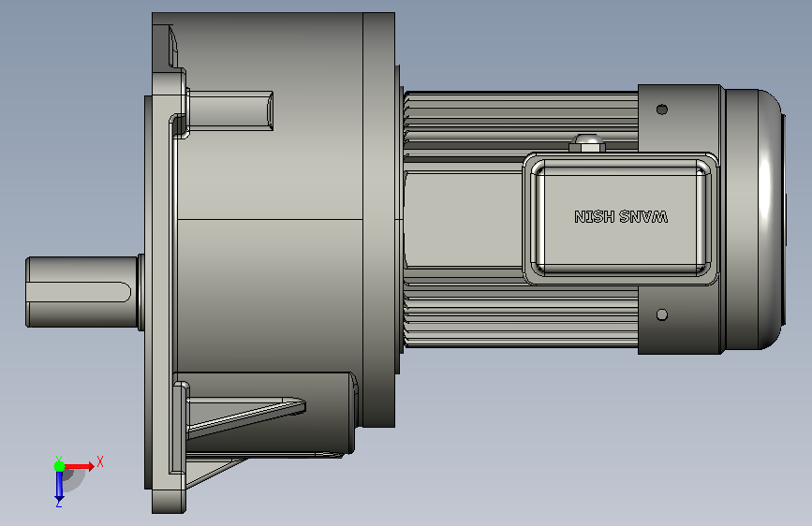
Task: Select the lower screw hole on the motor end bracket
Action: pos(662,314)
